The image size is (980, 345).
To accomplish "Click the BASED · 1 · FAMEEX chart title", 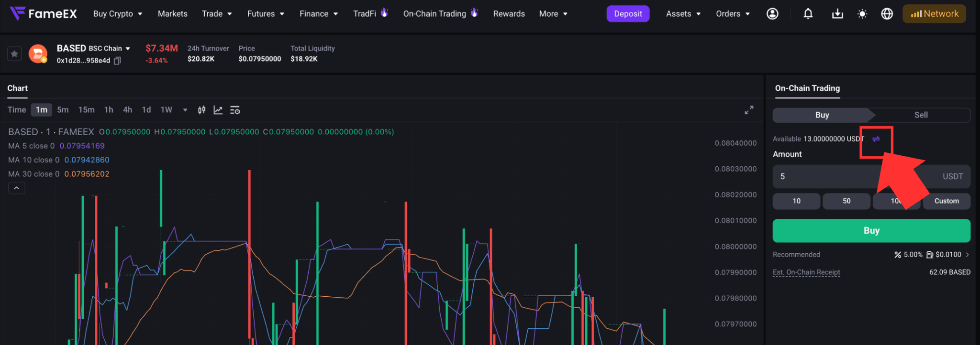I will pyautogui.click(x=51, y=132).
